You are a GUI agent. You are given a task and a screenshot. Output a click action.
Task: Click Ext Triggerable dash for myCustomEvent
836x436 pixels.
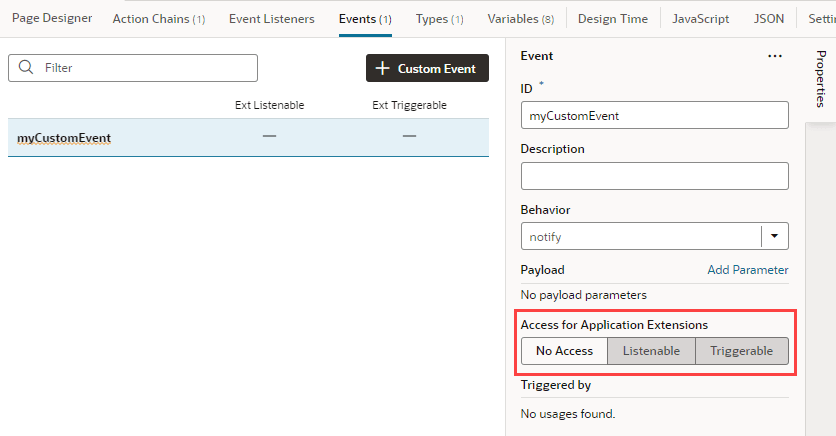(409, 136)
